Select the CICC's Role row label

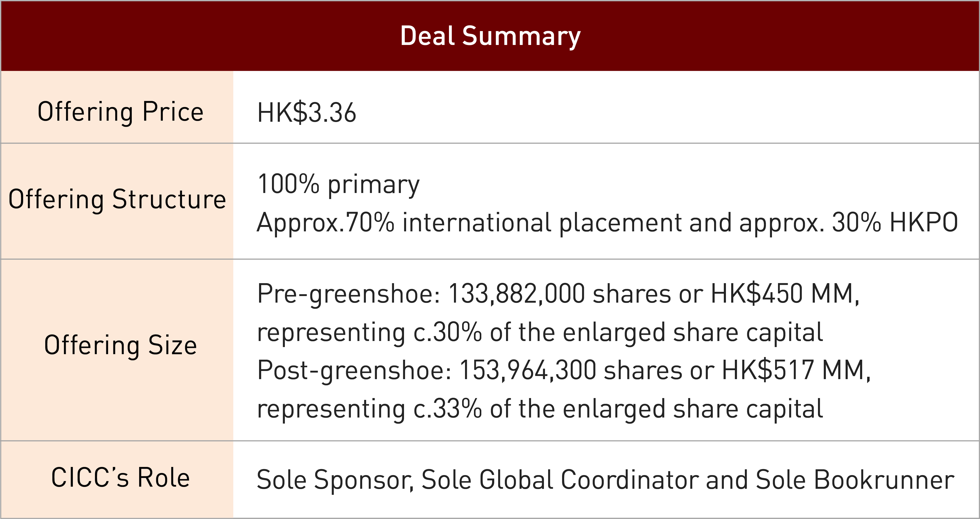pos(121,477)
